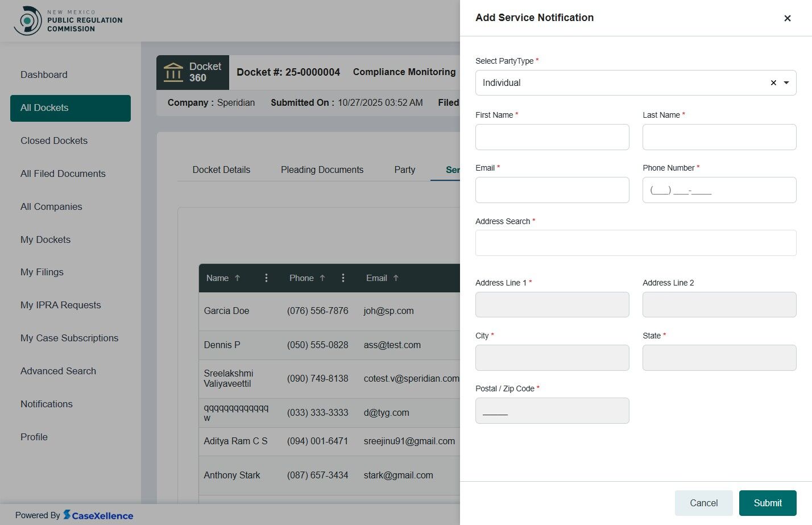Open the Select PartyType dropdown arrow
The image size is (812, 525).
pos(786,83)
